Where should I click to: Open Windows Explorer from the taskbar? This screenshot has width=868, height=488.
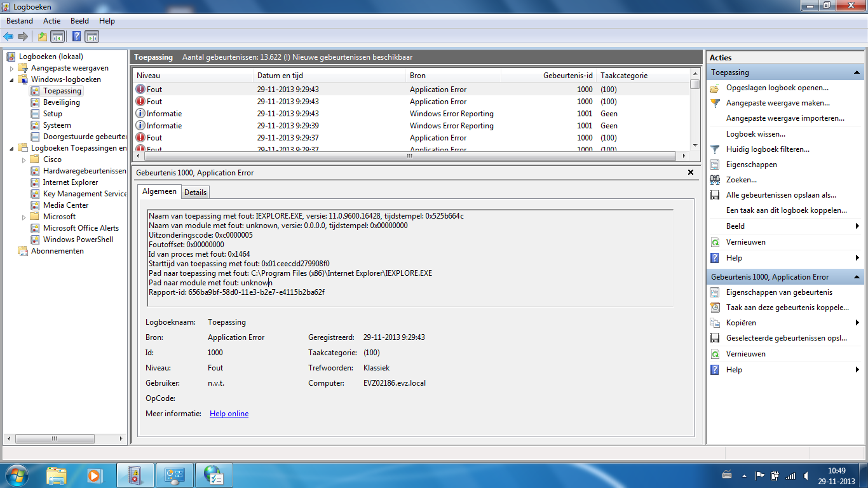(57, 475)
